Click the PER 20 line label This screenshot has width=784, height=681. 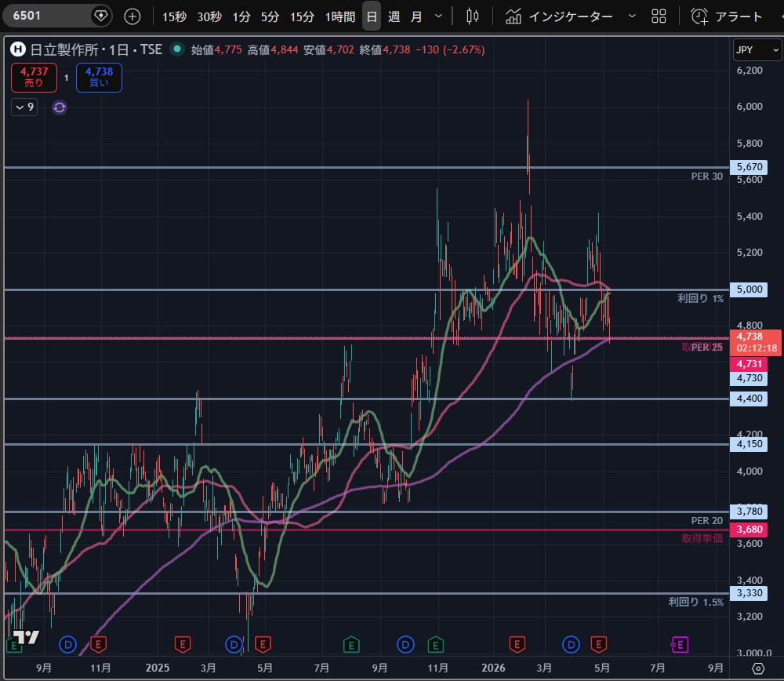coord(706,520)
